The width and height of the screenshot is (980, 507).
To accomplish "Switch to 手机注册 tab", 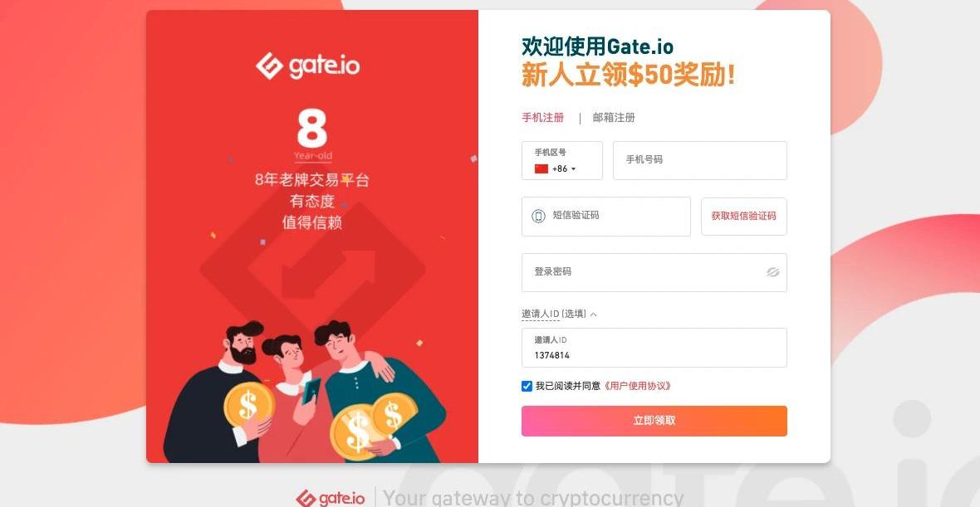I will [x=542, y=117].
